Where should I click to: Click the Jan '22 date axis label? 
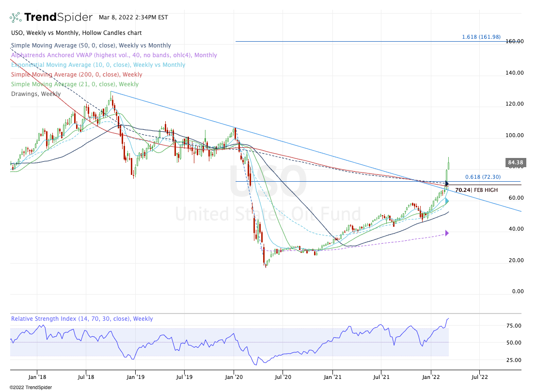431,377
